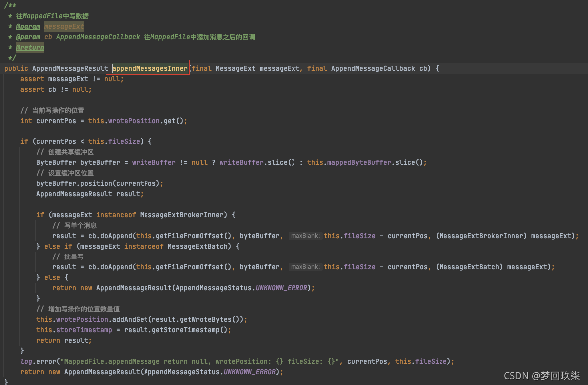Click AppendMessageCallback in the Javadoc comment
Screen dimensions: 588x385
click(98, 37)
